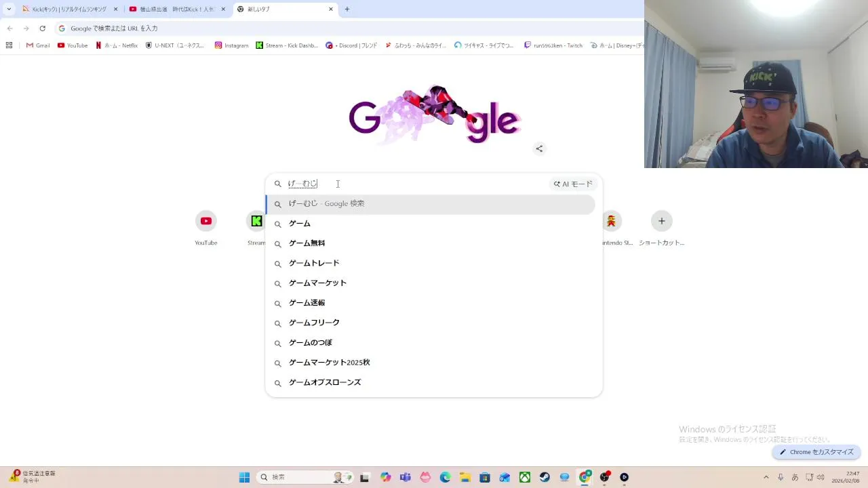Viewport: 868px width, 488px height.
Task: Open the Stream - Kick Dashboard bookmark
Action: [287, 45]
